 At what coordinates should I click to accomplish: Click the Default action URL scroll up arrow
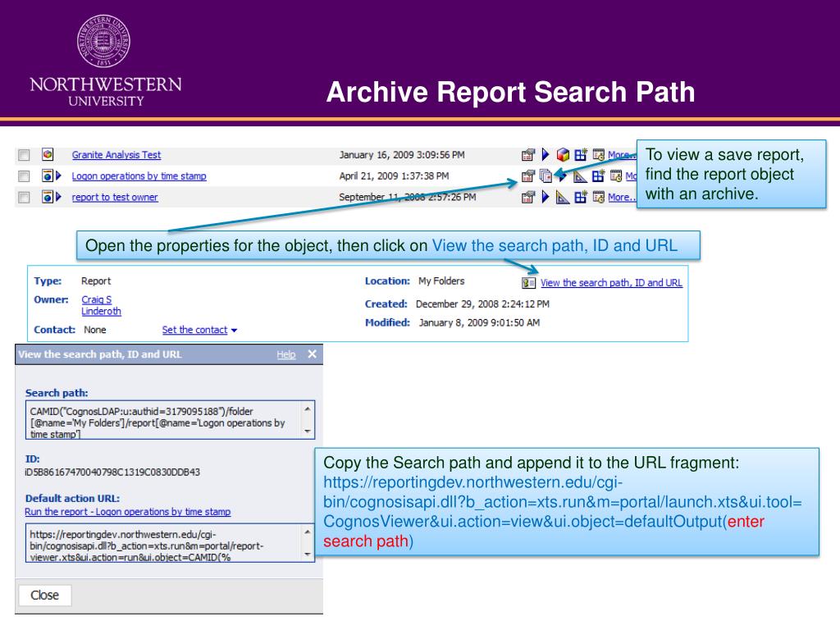click(308, 532)
